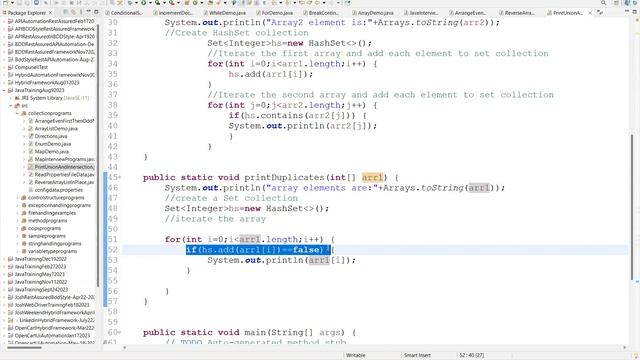Select the JavaTrainingSept242023 project

tap(38, 290)
